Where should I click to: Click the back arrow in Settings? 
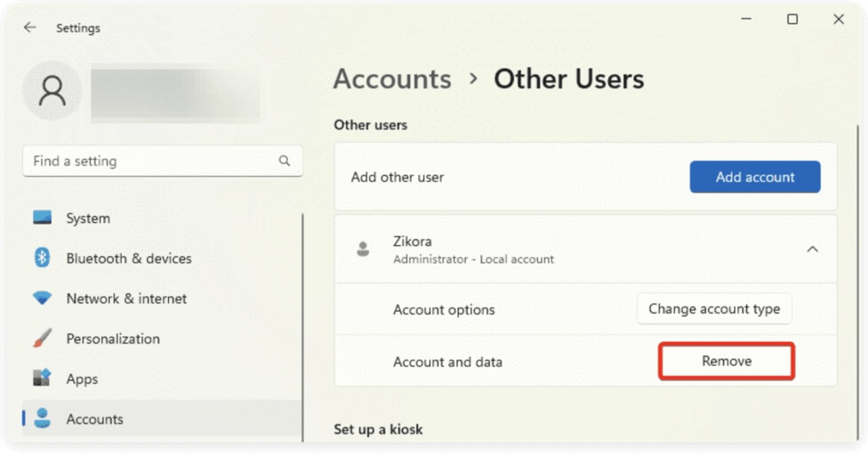coord(29,28)
